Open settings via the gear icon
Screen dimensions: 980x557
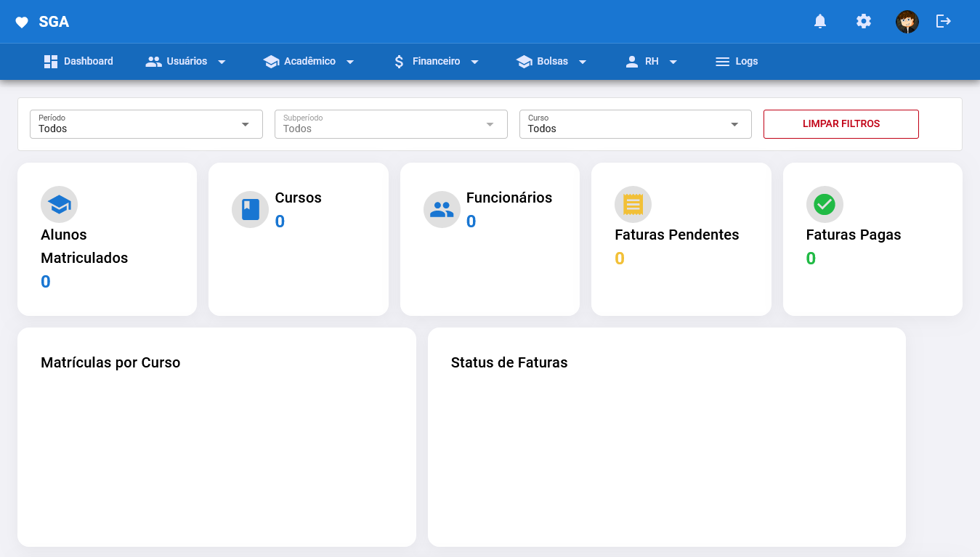[x=864, y=21]
